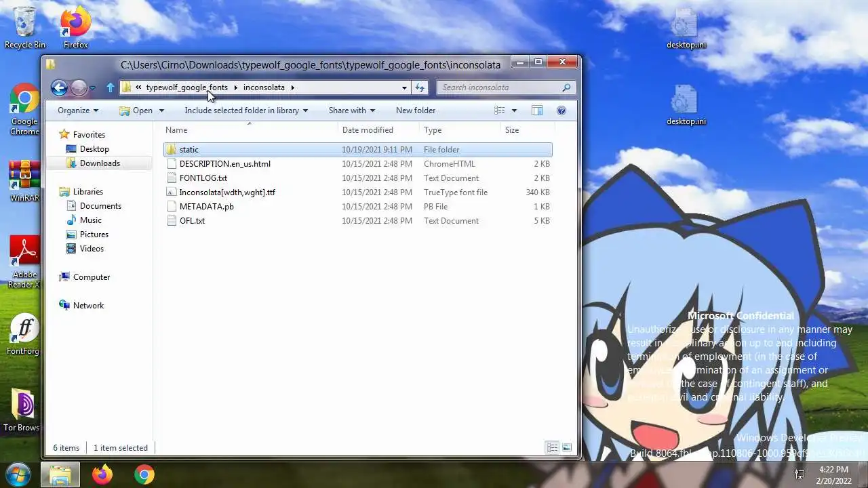Click Libraries in navigation pane
This screenshot has height=488, width=868.
[x=88, y=192]
